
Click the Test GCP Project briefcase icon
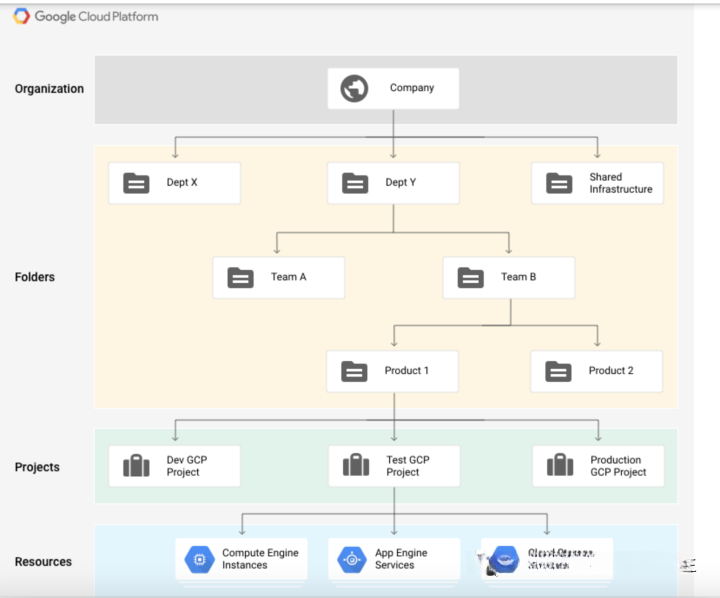coord(356,464)
